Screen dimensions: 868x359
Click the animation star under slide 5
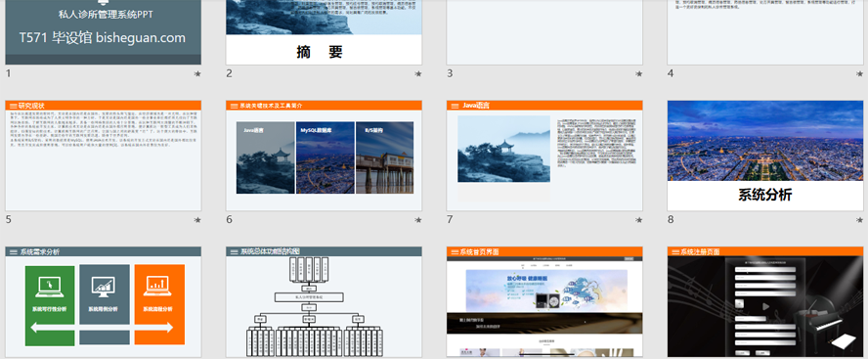(x=197, y=220)
